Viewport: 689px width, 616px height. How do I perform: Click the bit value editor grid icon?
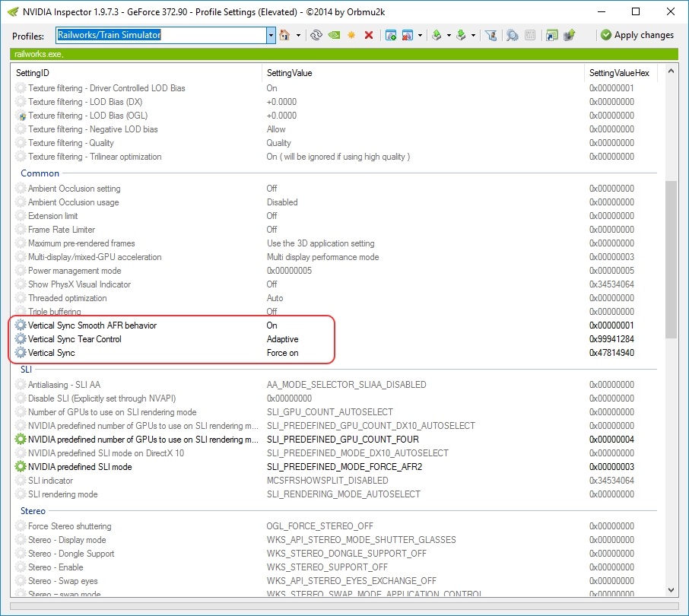(530, 35)
